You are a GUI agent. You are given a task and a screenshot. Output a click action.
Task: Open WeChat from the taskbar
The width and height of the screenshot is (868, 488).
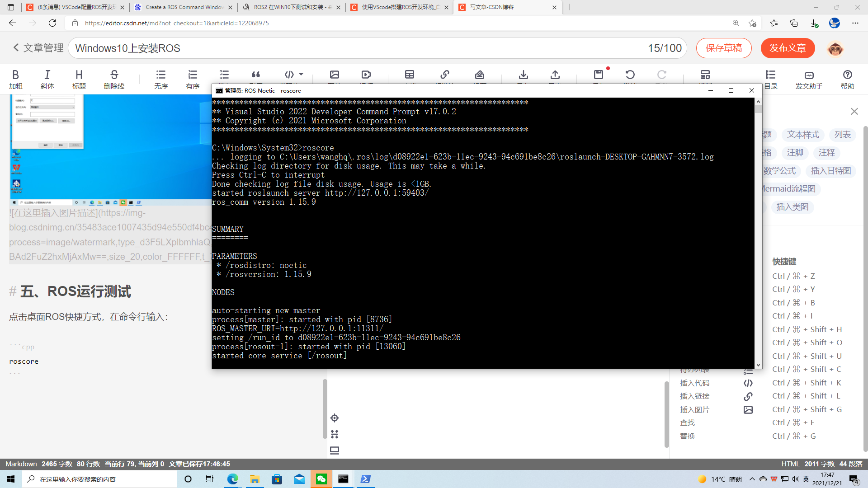tap(321, 479)
